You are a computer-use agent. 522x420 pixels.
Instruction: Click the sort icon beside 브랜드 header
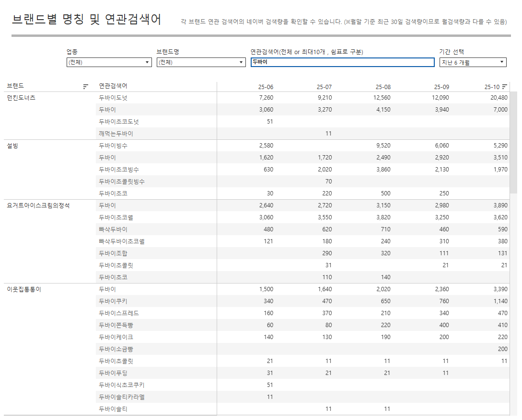pos(86,87)
